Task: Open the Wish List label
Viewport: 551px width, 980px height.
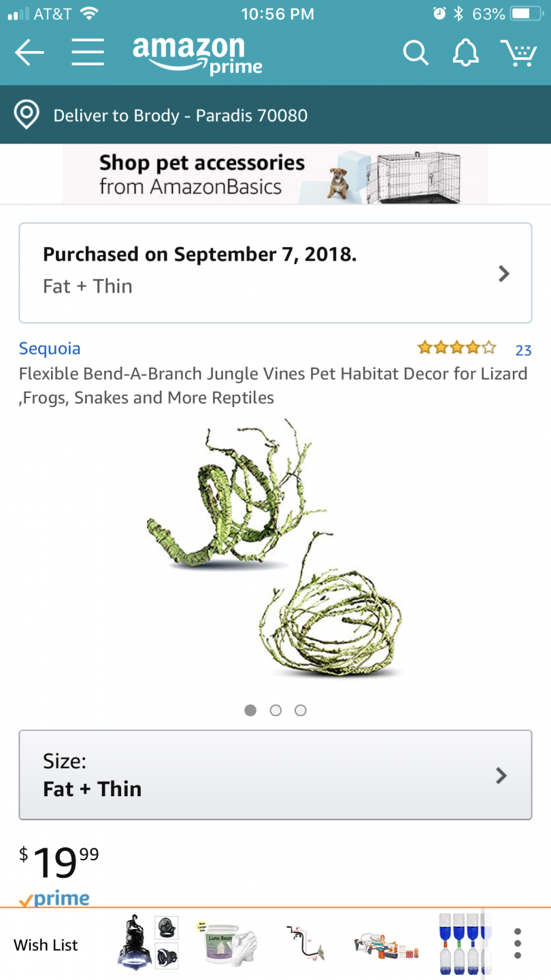Action: 46,945
